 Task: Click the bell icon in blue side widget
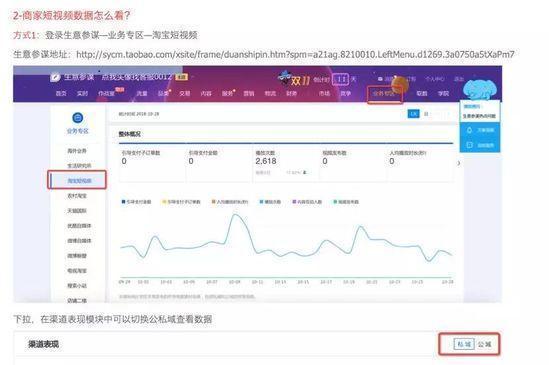coord(470,130)
